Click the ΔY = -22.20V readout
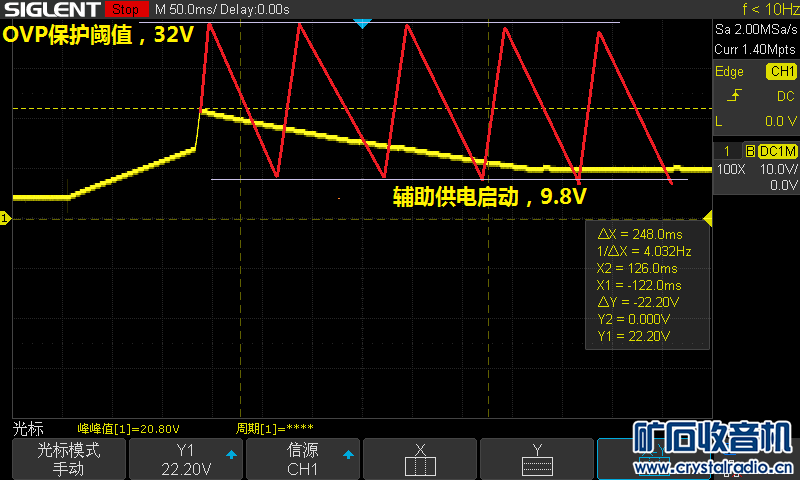The image size is (800, 480). point(638,302)
